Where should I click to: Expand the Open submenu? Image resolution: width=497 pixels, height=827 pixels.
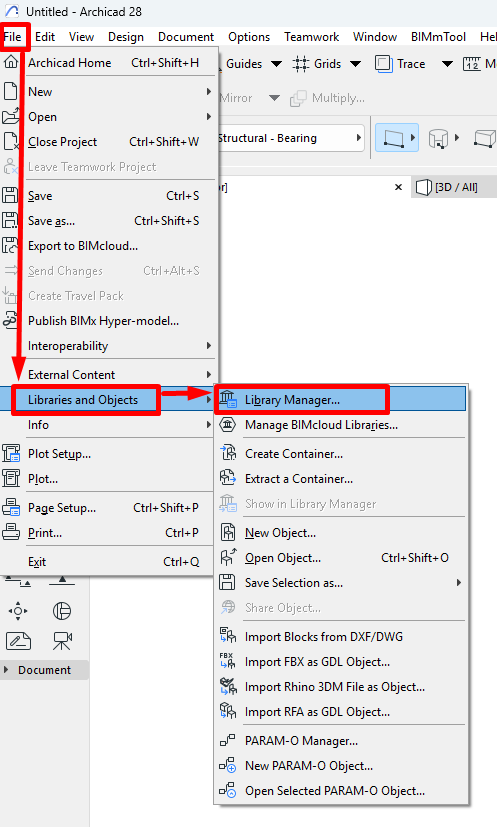click(x=109, y=117)
